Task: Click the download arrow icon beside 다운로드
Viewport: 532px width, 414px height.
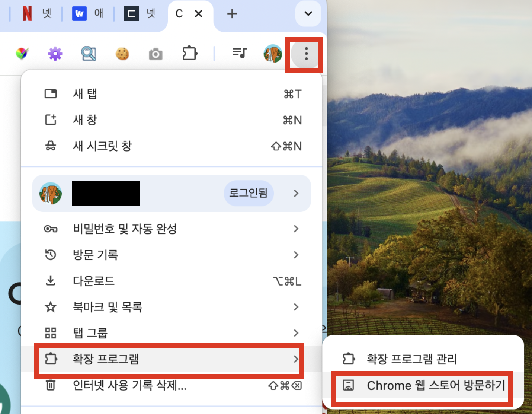Action: [51, 281]
